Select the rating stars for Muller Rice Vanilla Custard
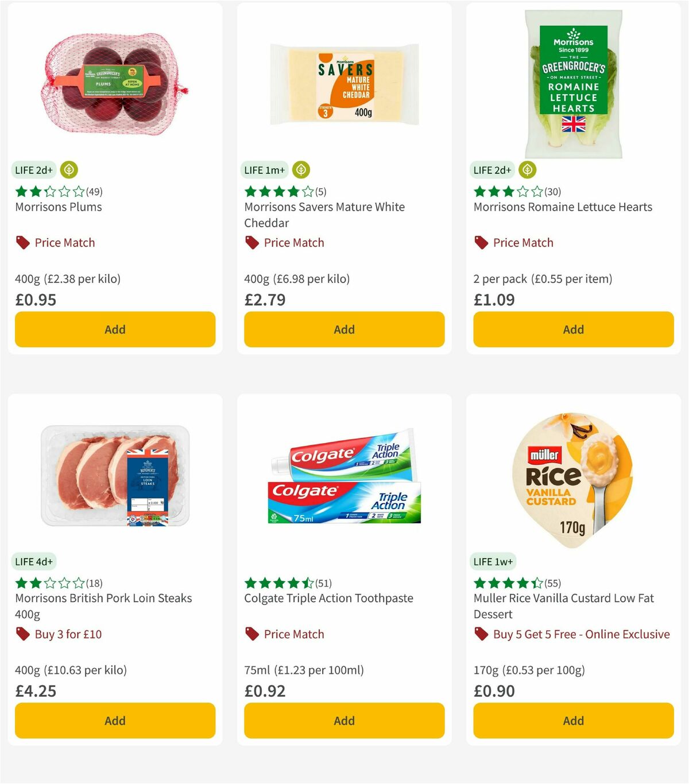Viewport: 689px width, 784px height. pos(509,583)
